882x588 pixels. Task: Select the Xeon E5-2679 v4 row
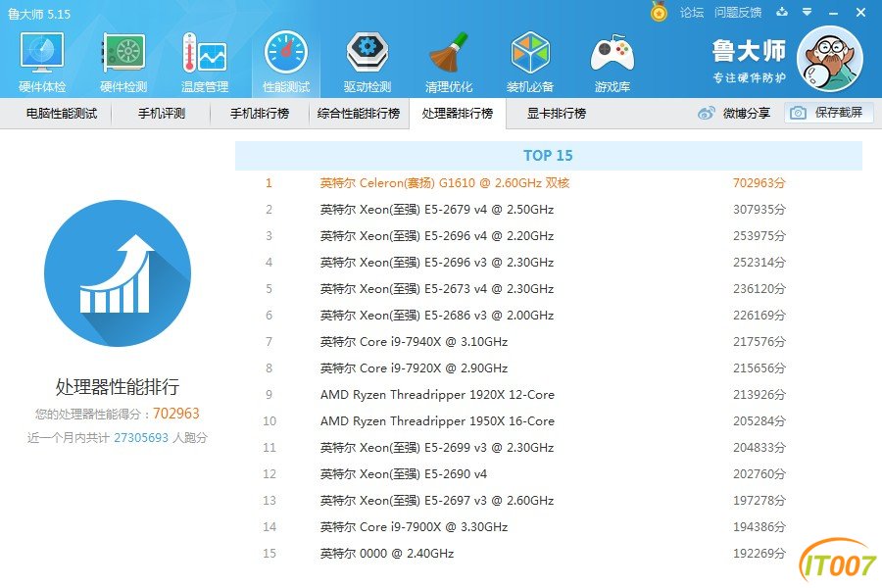pos(549,210)
